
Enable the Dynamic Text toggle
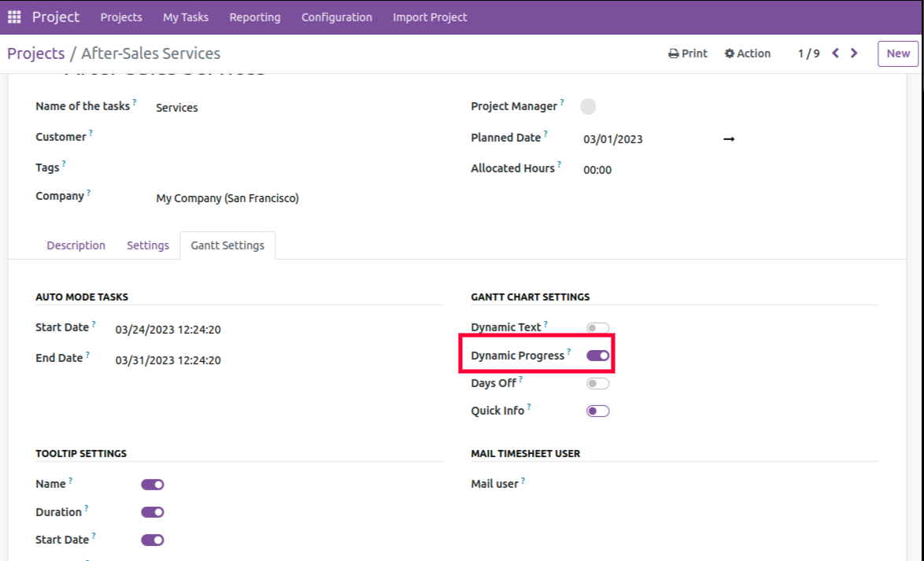point(597,327)
